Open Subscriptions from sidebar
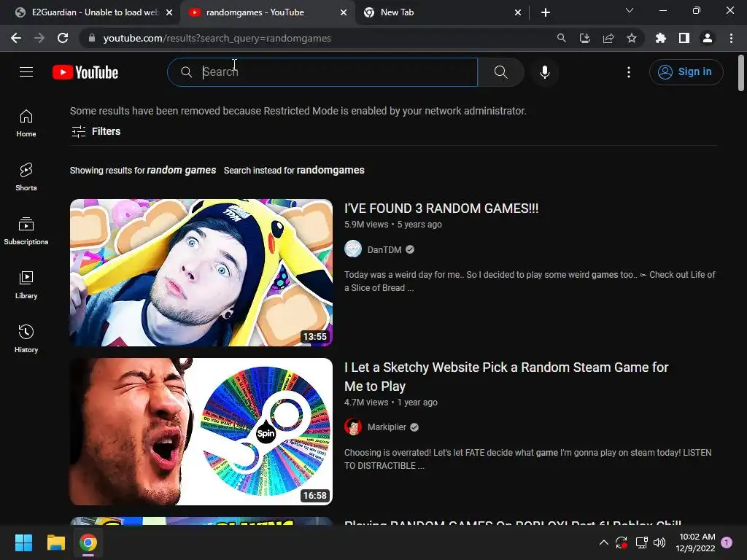 pyautogui.click(x=26, y=231)
